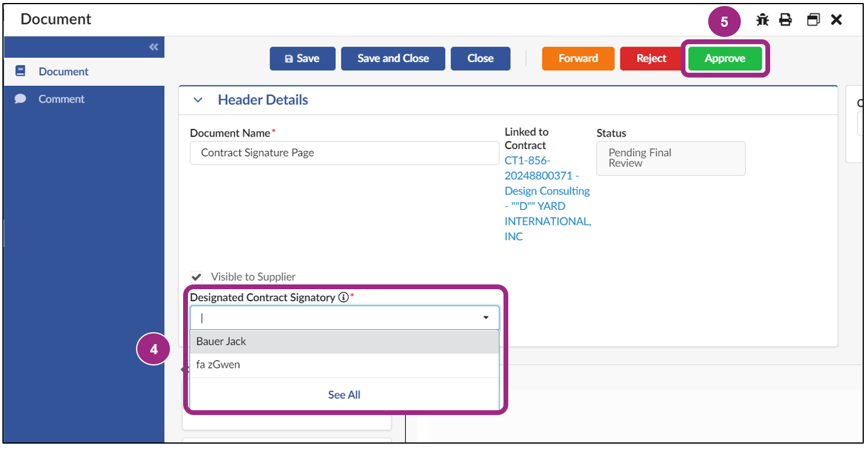
Task: Click the Document book icon in the sidebar
Action: coord(20,71)
